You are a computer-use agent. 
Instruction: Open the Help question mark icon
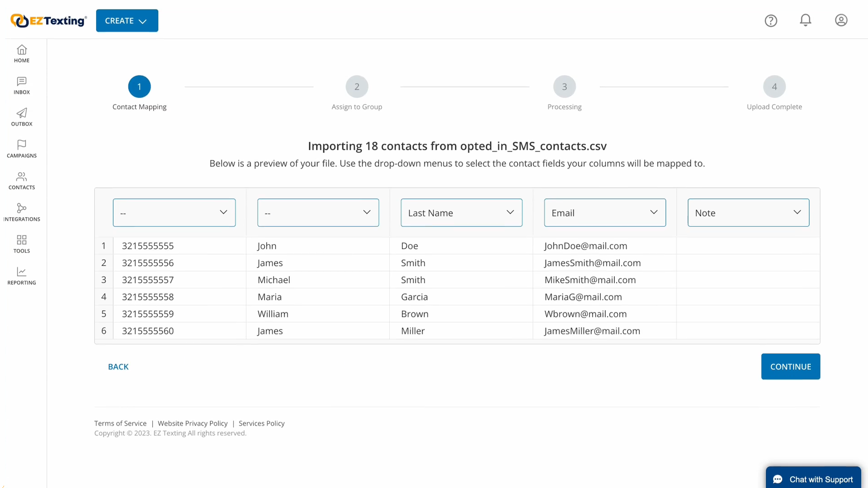pyautogui.click(x=771, y=20)
